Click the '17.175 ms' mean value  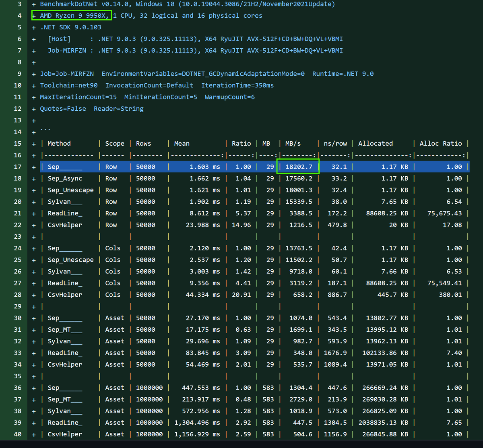203,330
